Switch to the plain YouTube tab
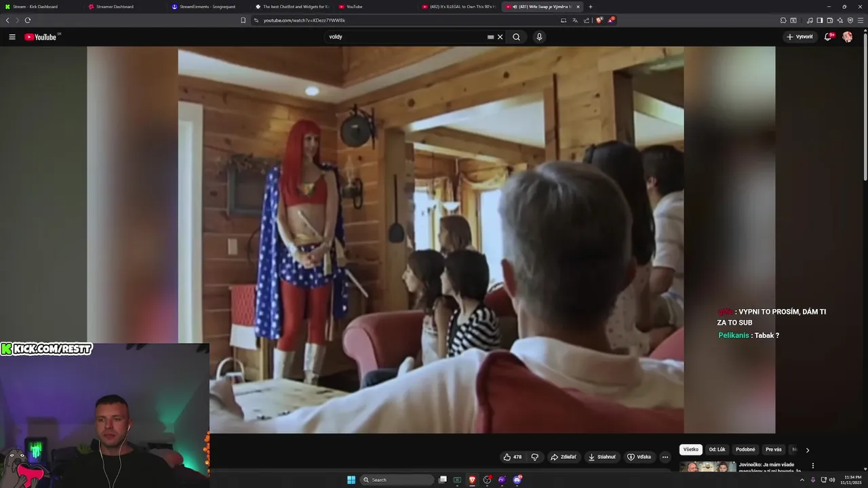The width and height of the screenshot is (868, 488). (375, 7)
